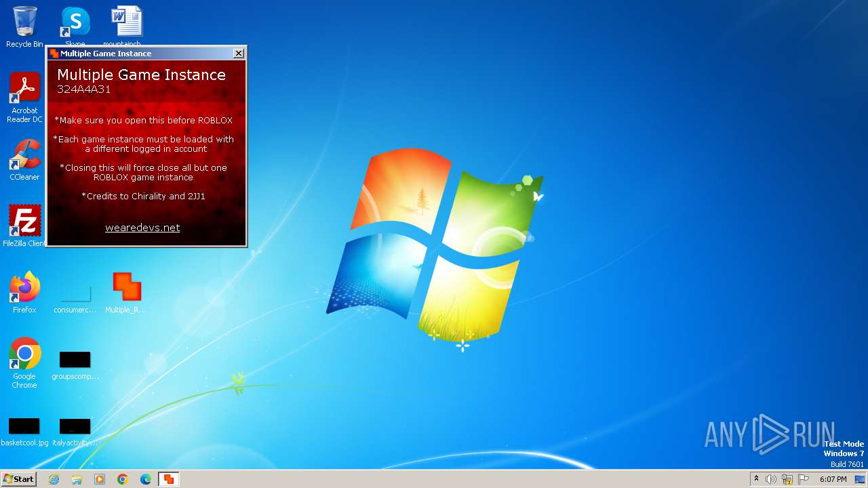Screen dimensions: 868x488
Task: Click the 324A4A31 code text
Action: (x=84, y=89)
